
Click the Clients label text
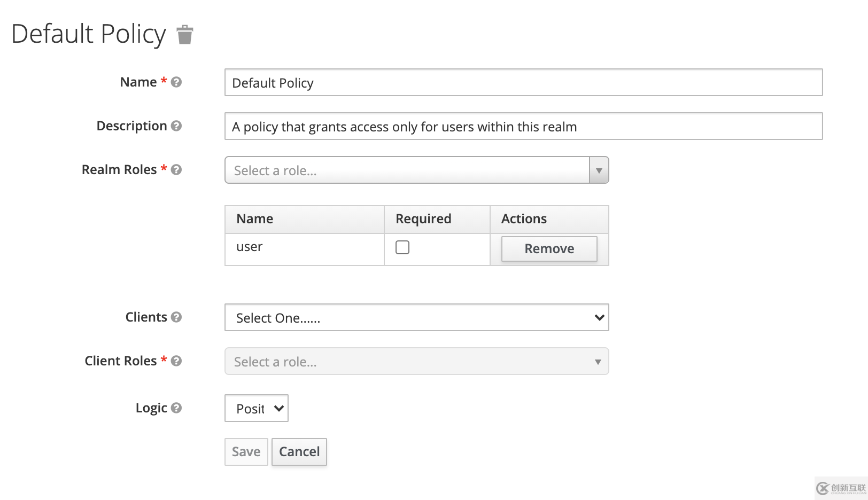146,317
